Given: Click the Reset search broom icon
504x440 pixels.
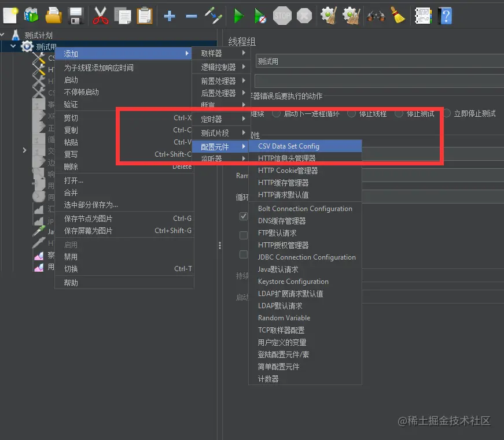Looking at the screenshot, I should click(x=398, y=16).
